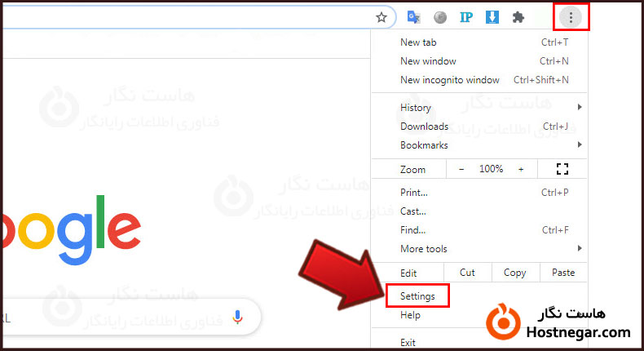Click the Paste button in Edit row
Image resolution: width=644 pixels, height=351 pixels.
562,273
